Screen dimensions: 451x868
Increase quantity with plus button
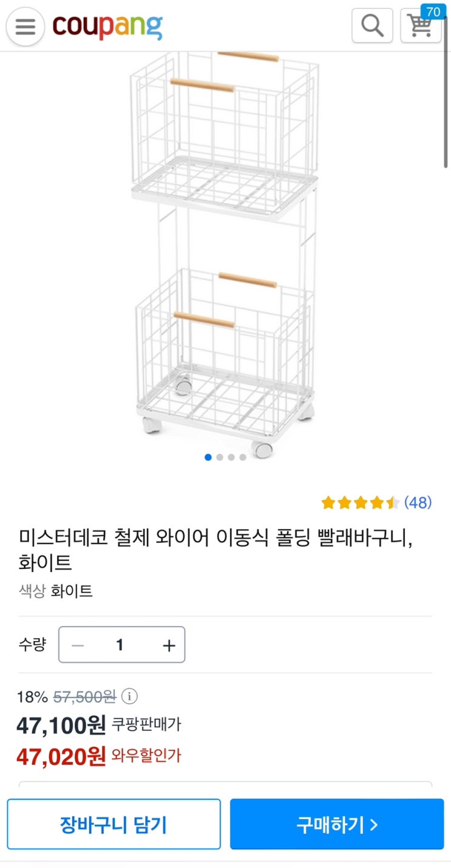click(169, 645)
